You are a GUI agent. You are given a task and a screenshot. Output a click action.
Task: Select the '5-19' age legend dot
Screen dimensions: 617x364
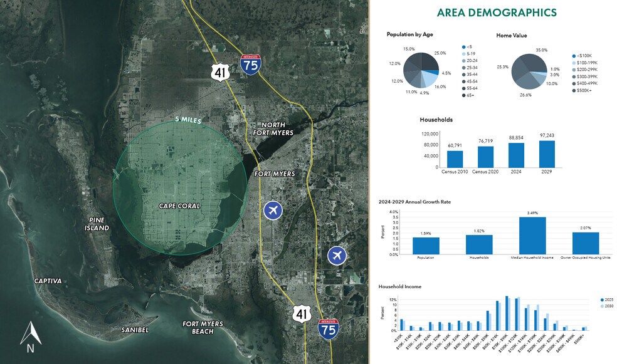tap(463, 54)
